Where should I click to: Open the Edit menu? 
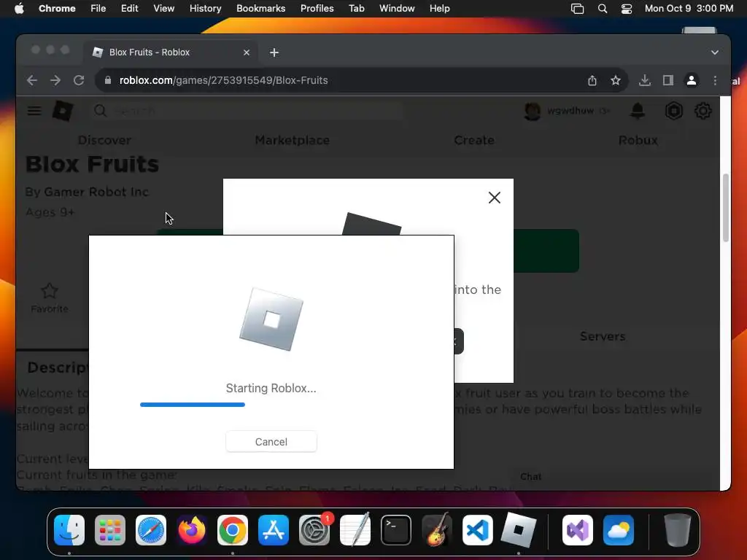(x=129, y=9)
